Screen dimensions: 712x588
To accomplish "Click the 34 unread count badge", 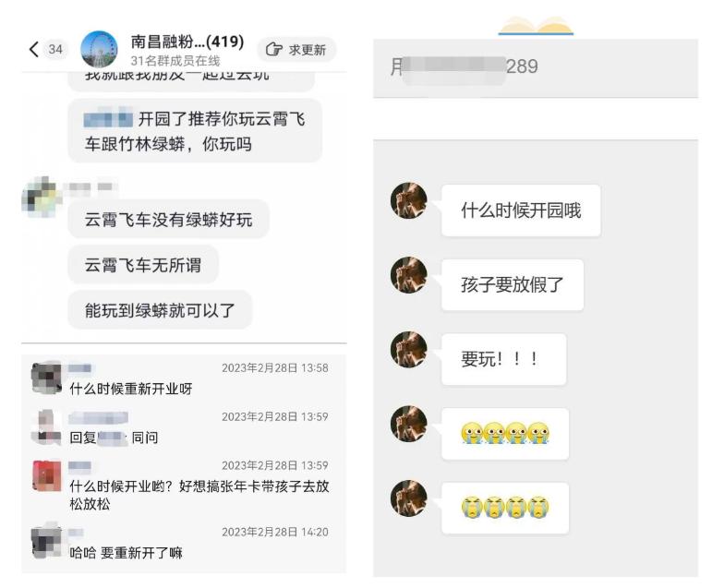I will click(x=55, y=49).
